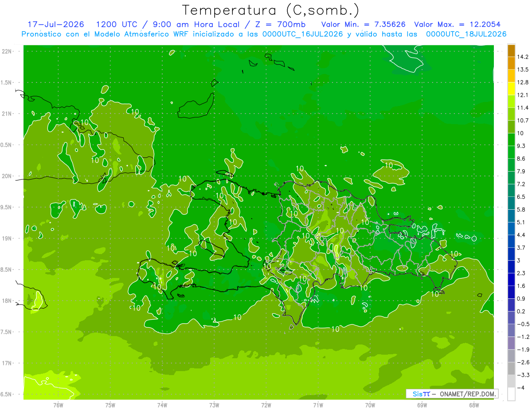Click 'Valor Max. = 12.2054' value
This screenshot has height=411, width=532.
coord(458,24)
